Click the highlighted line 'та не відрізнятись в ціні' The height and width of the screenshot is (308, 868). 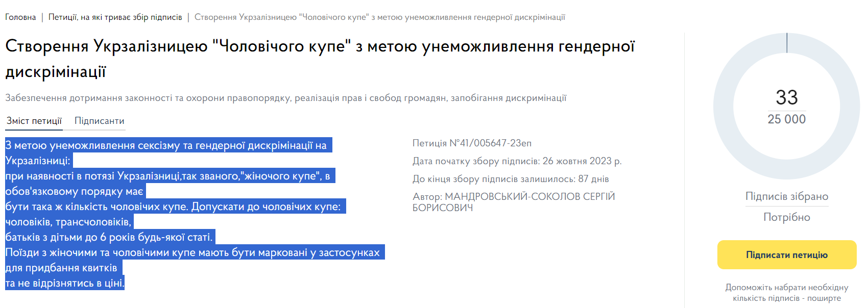pos(64,283)
